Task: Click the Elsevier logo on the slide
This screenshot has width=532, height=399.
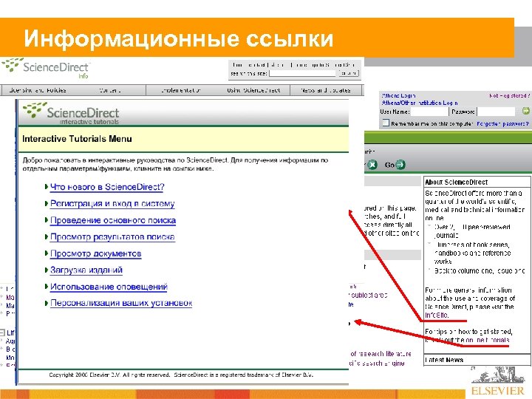Action: click(x=498, y=382)
